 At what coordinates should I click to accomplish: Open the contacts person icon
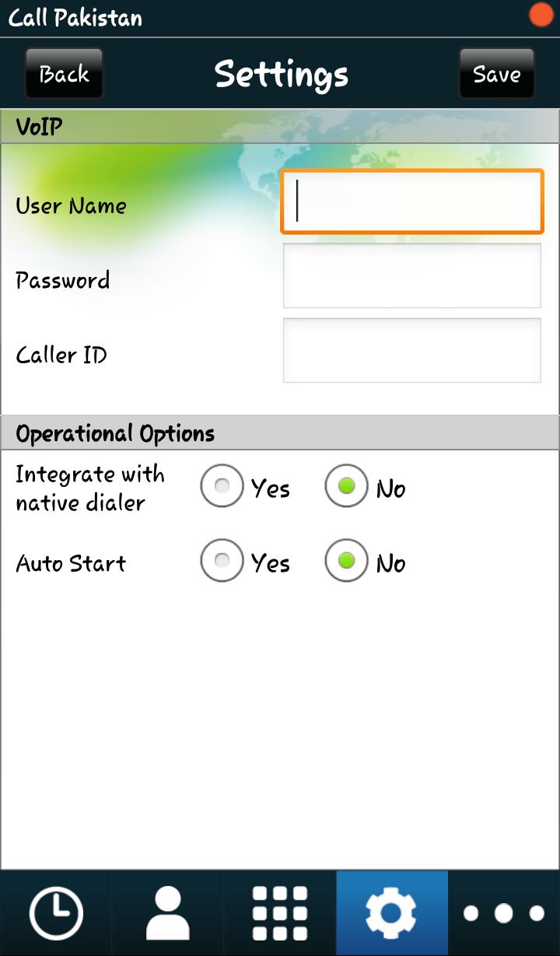coord(168,912)
